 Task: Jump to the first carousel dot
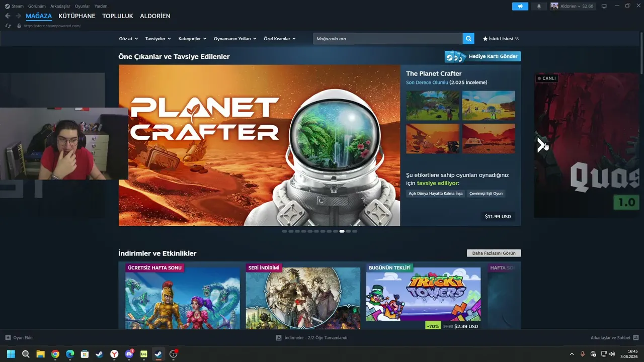pos(284,231)
